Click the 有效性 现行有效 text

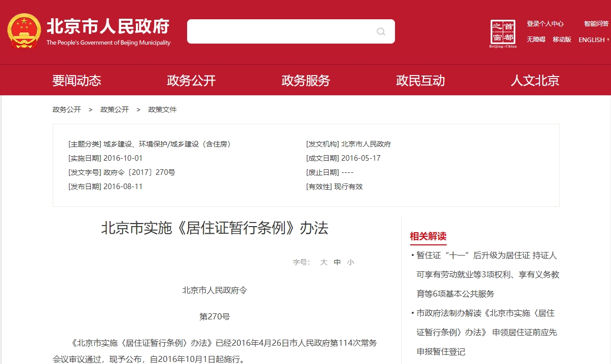pyautogui.click(x=335, y=187)
